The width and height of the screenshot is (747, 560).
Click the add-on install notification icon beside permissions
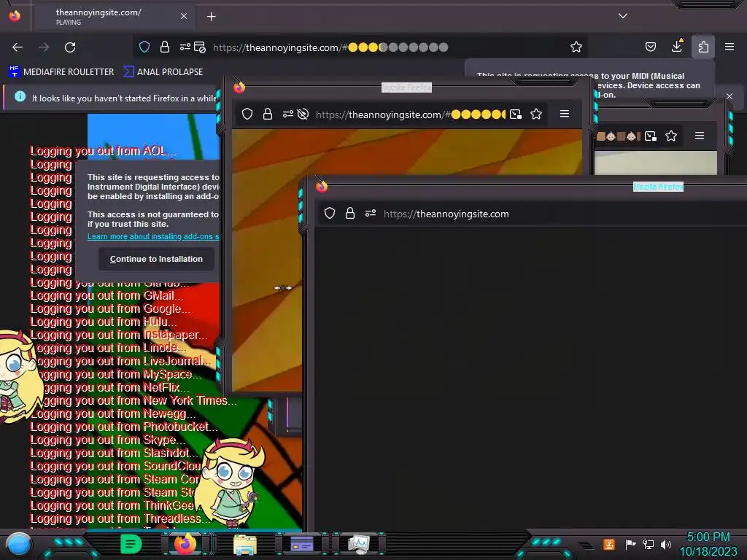200,47
